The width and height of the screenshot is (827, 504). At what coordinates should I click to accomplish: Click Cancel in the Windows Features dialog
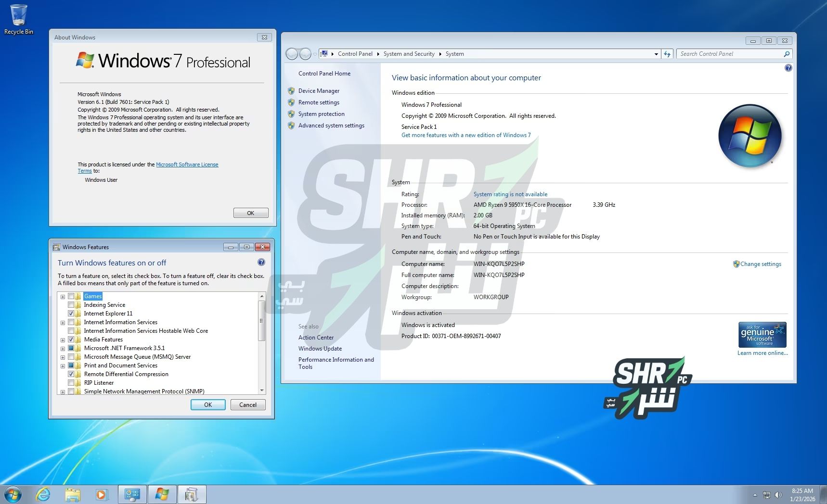coord(248,405)
